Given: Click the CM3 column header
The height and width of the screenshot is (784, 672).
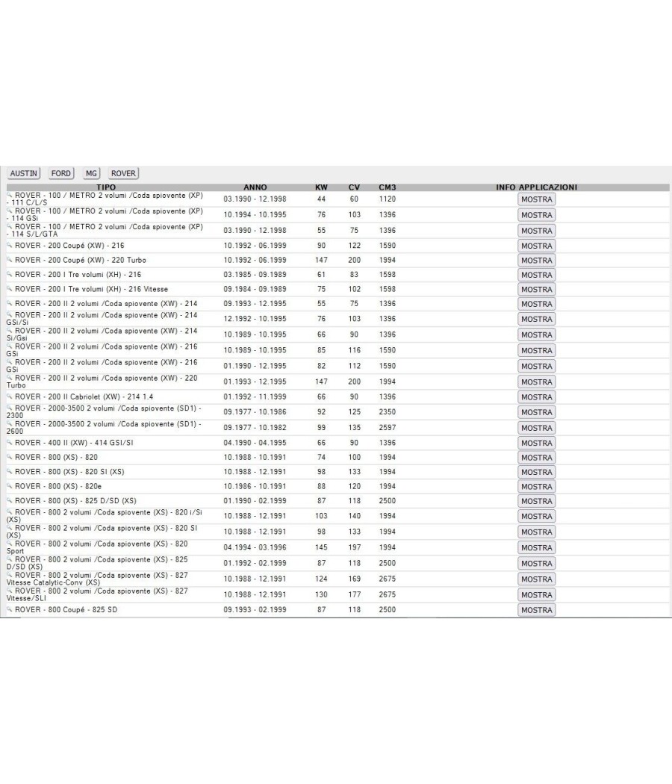Looking at the screenshot, I should point(388,187).
